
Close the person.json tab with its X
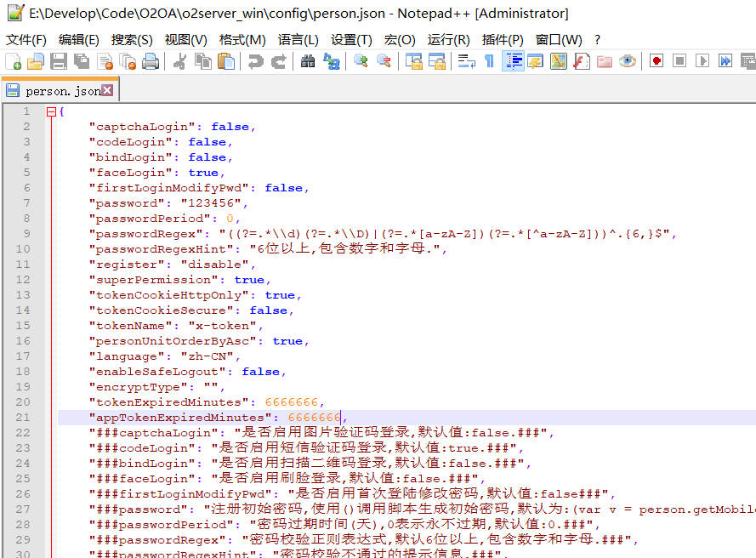click(x=107, y=90)
